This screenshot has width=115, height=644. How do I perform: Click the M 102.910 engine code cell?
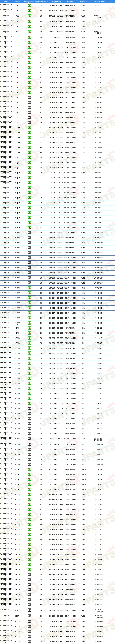pyautogui.click(x=98, y=5)
